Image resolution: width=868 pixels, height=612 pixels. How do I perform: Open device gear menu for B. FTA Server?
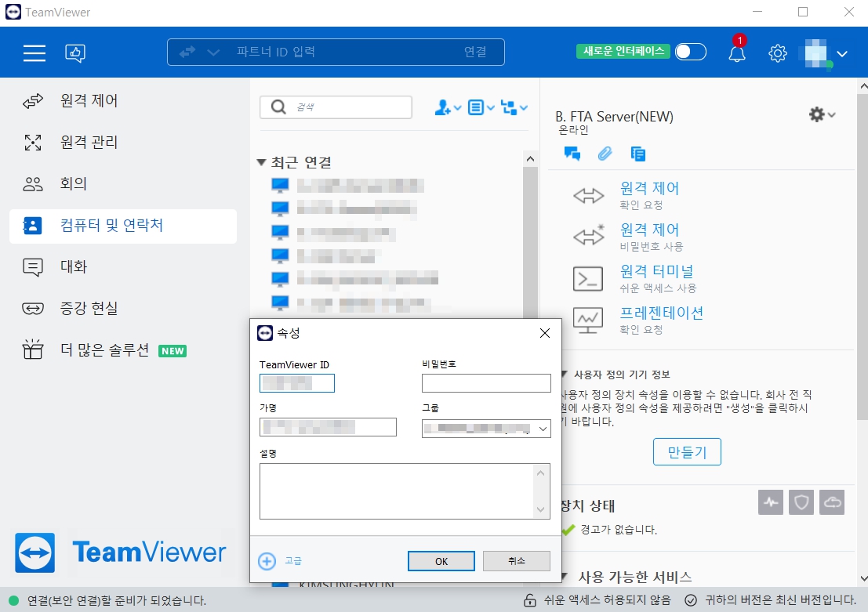pyautogui.click(x=822, y=114)
